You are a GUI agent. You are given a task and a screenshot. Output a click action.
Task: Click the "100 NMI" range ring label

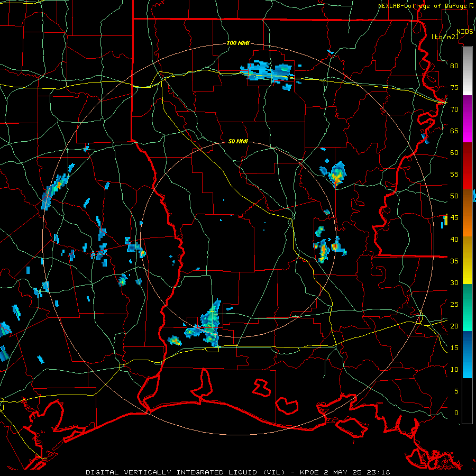[x=238, y=43]
